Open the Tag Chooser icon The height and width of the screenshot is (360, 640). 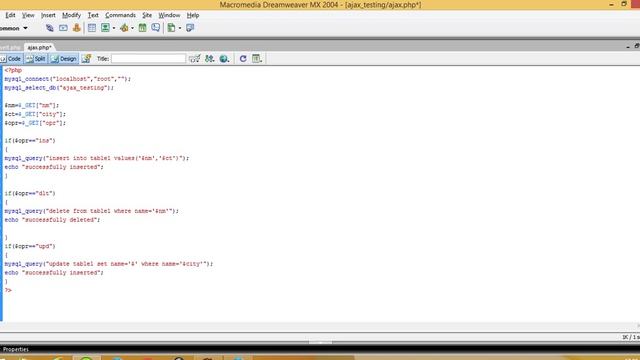point(190,28)
